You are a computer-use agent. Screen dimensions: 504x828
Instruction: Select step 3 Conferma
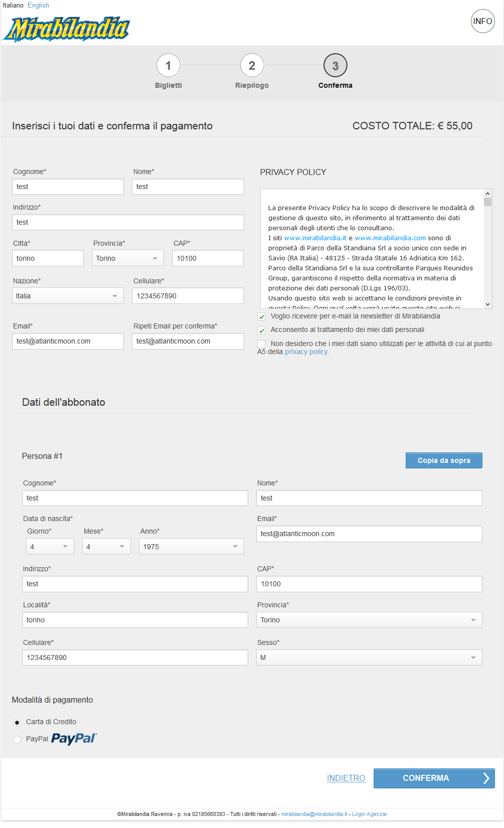335,71
